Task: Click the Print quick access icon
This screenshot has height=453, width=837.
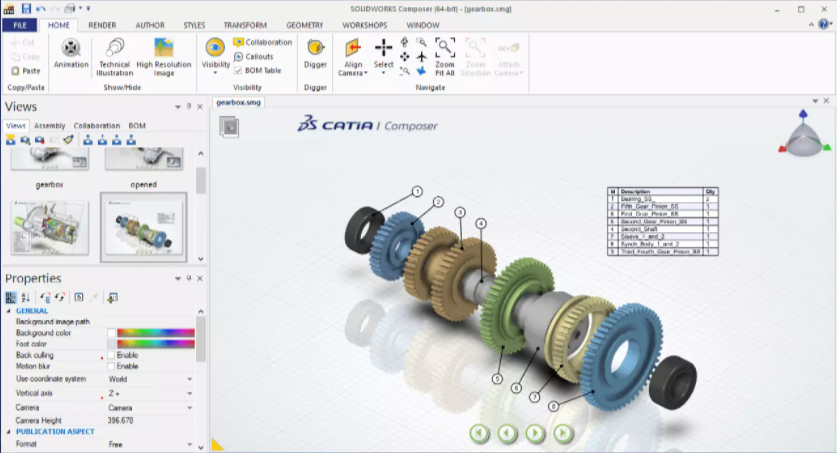Action: [69, 9]
